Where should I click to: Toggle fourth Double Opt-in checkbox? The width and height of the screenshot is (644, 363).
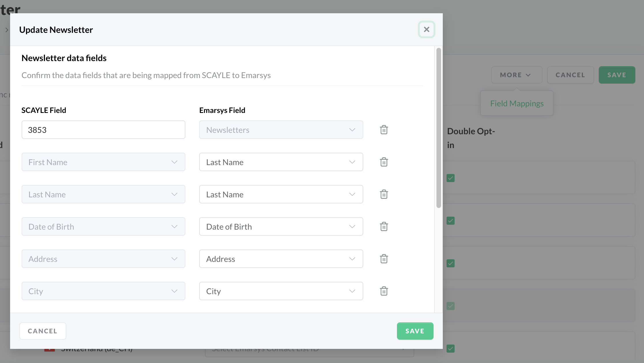[x=450, y=306]
